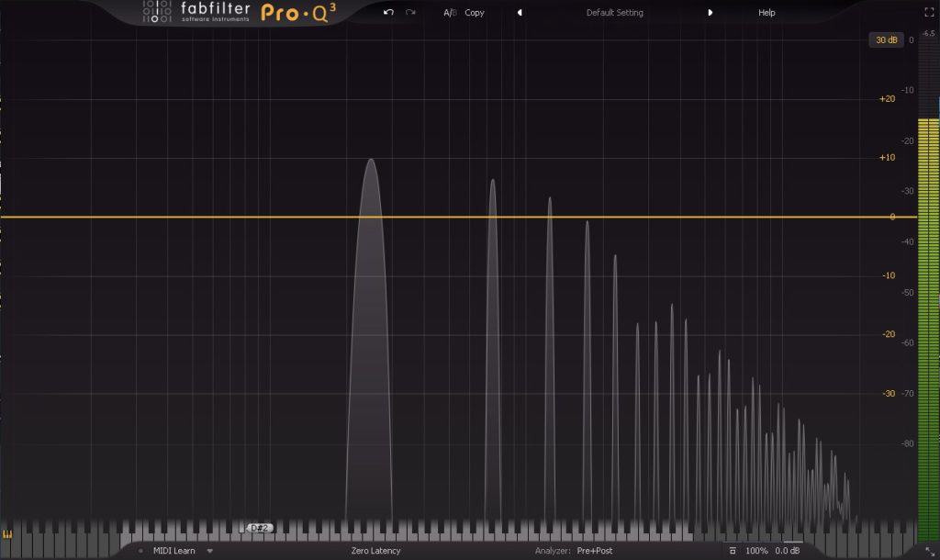Click the D#2 key on piano keyboard
The width and height of the screenshot is (940, 560).
259,528
